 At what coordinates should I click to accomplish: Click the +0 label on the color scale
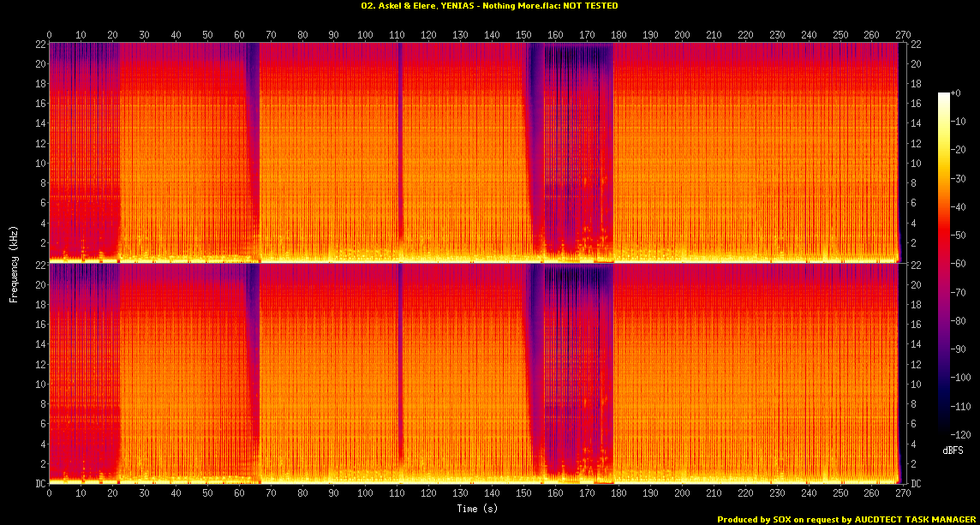pyautogui.click(x=957, y=92)
